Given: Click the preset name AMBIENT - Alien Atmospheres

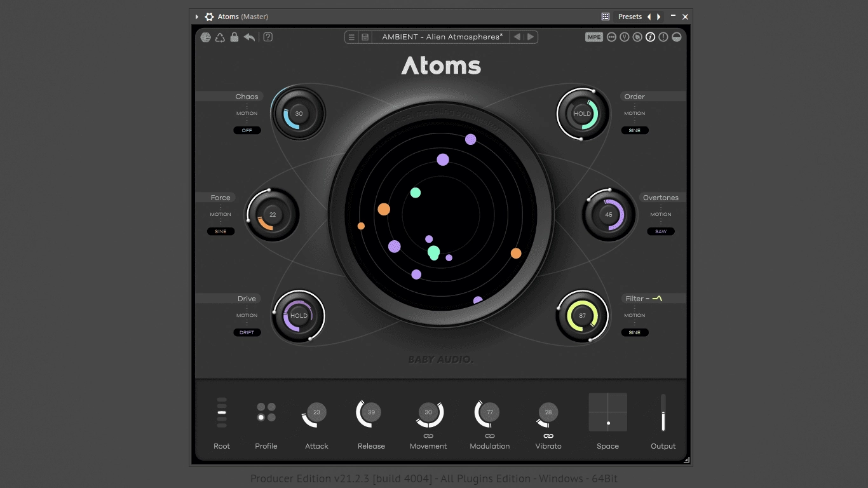Looking at the screenshot, I should (442, 37).
